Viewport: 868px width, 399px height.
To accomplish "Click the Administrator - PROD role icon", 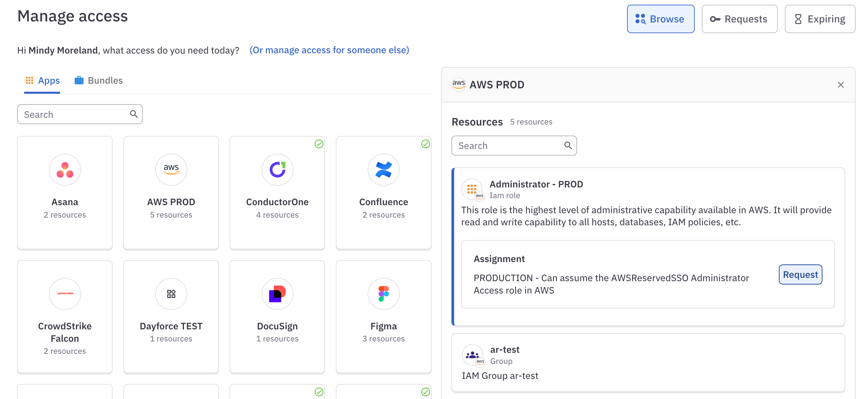I will pyautogui.click(x=473, y=190).
